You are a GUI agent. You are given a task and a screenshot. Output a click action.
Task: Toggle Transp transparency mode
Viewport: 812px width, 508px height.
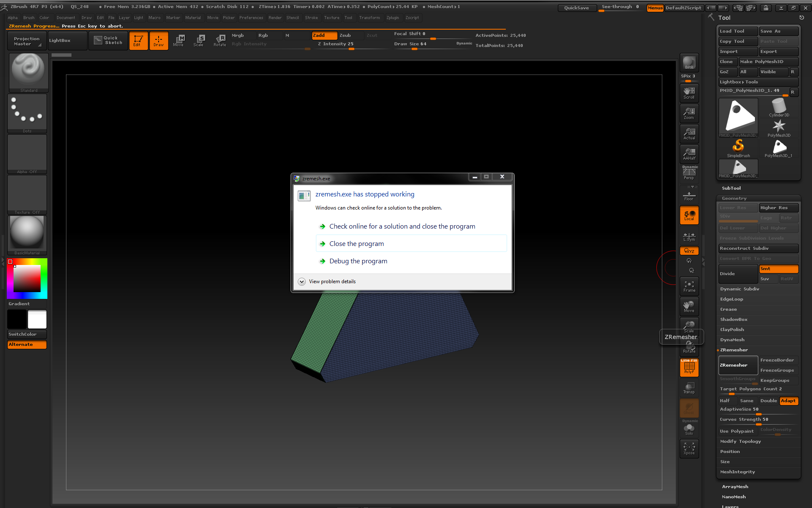click(689, 388)
